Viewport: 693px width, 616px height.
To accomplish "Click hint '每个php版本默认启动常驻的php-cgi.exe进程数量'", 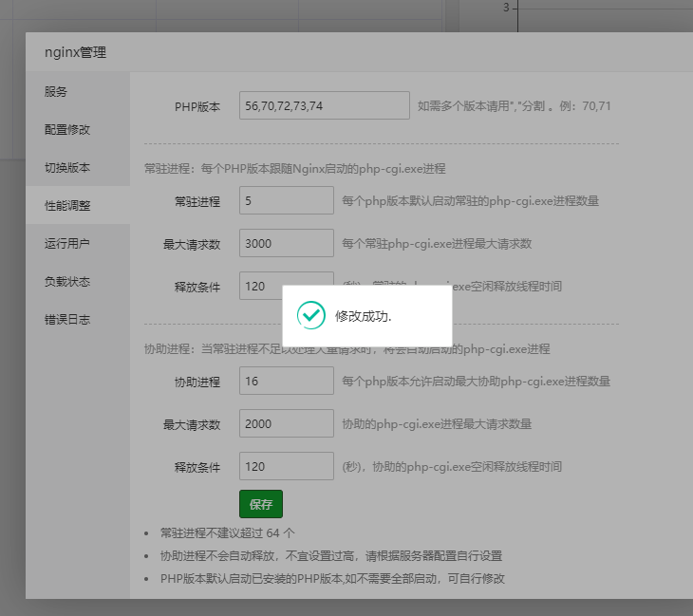I will [x=470, y=201].
